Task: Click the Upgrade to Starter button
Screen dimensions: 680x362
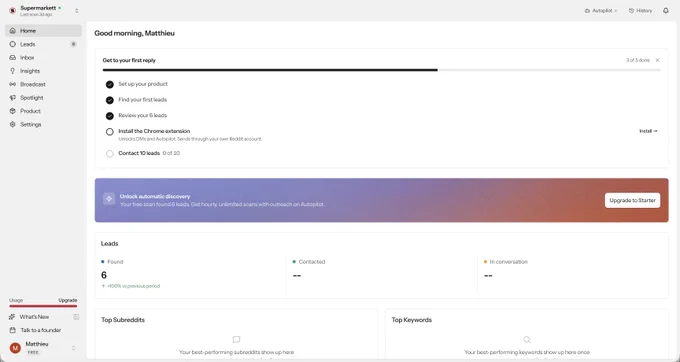Action: click(x=632, y=200)
